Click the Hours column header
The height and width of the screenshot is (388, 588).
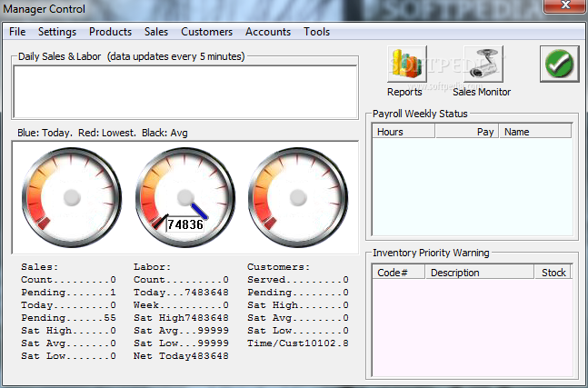click(404, 132)
